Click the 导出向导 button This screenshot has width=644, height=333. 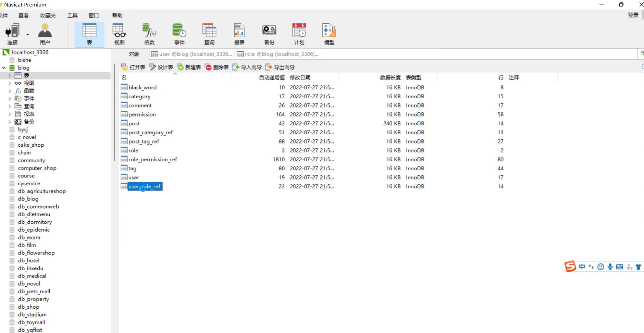pyautogui.click(x=280, y=67)
